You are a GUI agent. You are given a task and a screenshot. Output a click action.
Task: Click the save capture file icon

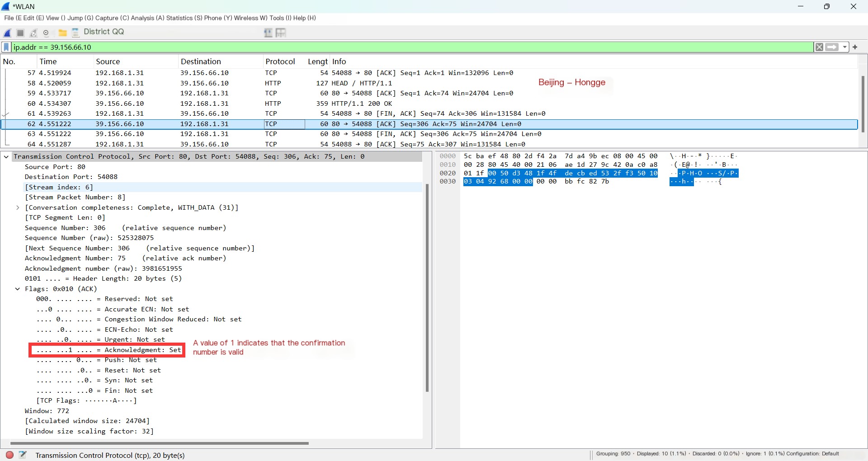[75, 32]
